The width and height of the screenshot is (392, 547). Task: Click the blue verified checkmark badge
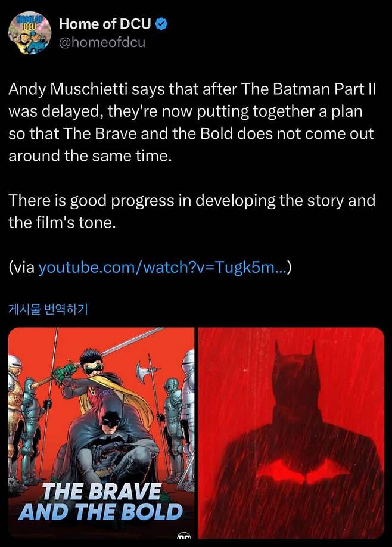[161, 24]
